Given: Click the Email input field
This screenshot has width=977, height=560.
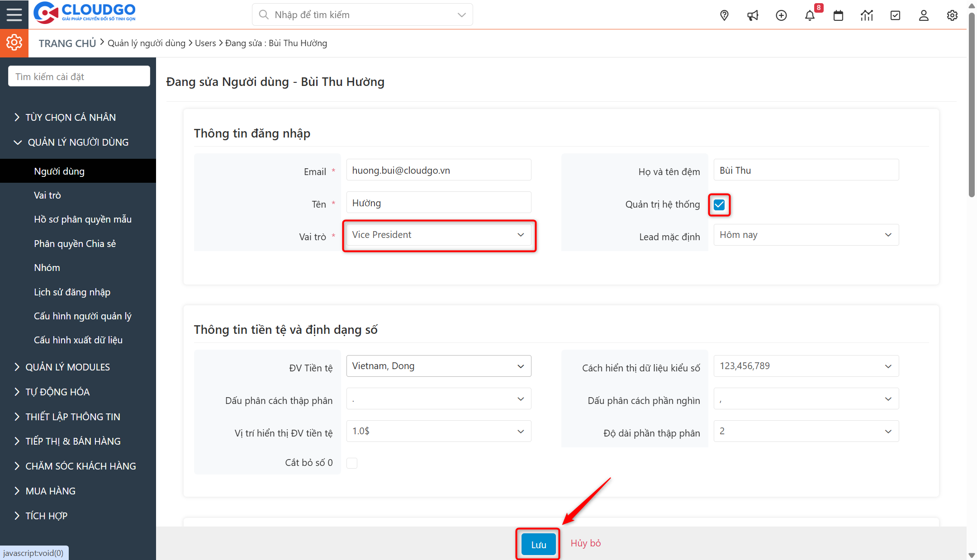Looking at the screenshot, I should pos(438,171).
